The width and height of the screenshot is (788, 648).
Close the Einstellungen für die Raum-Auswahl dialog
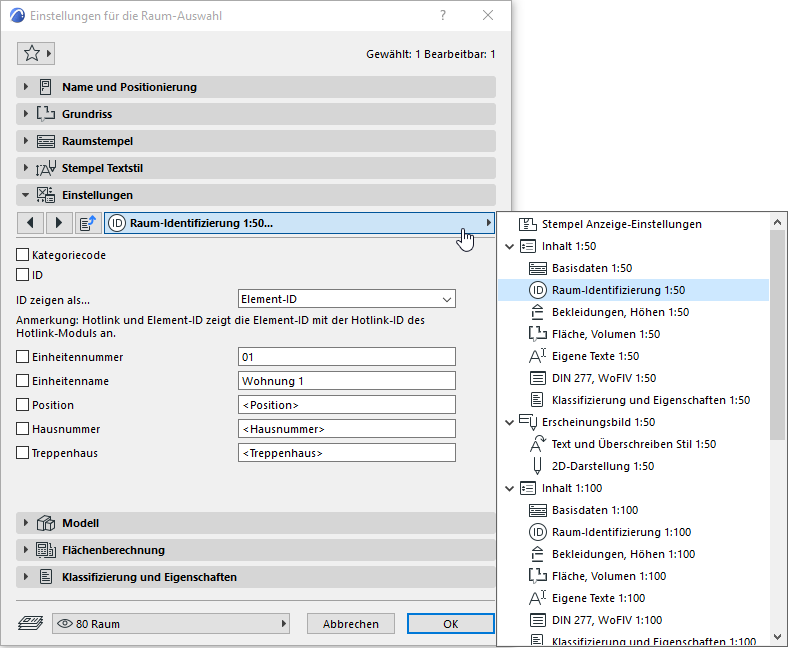[x=488, y=15]
